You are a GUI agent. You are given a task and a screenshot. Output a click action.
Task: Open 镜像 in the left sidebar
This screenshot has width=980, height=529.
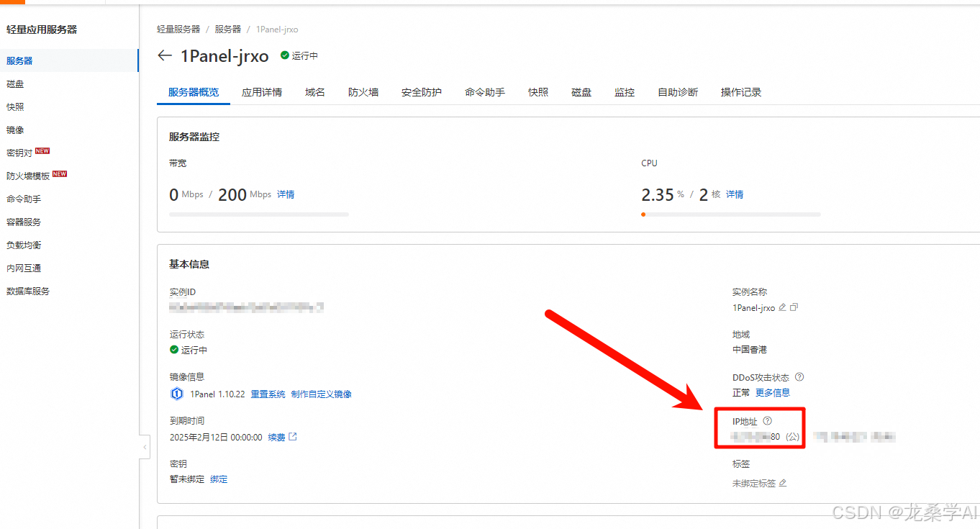[x=15, y=130]
